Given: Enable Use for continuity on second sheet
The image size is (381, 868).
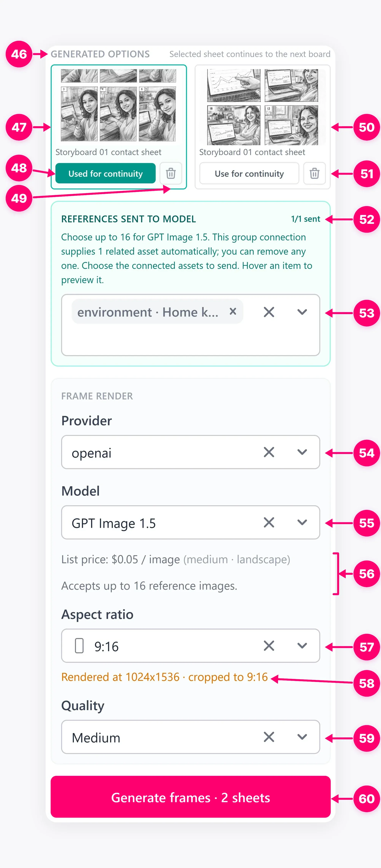Looking at the screenshot, I should pyautogui.click(x=249, y=173).
